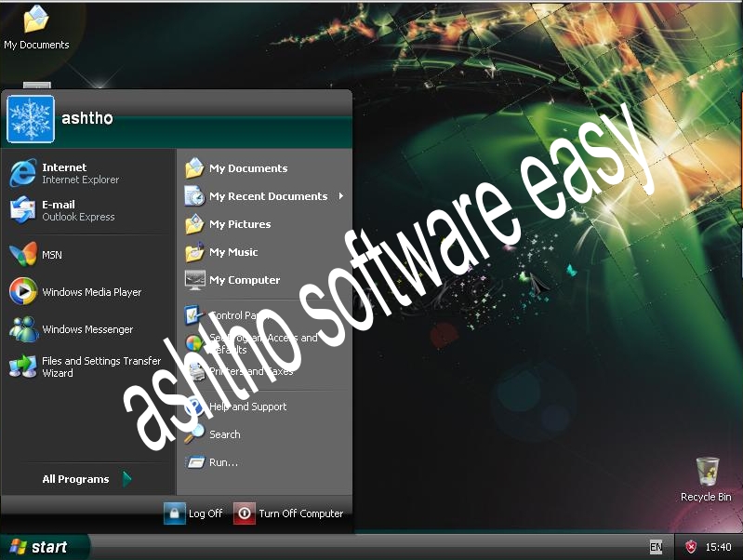Expand All Programs green arrow

click(x=126, y=479)
